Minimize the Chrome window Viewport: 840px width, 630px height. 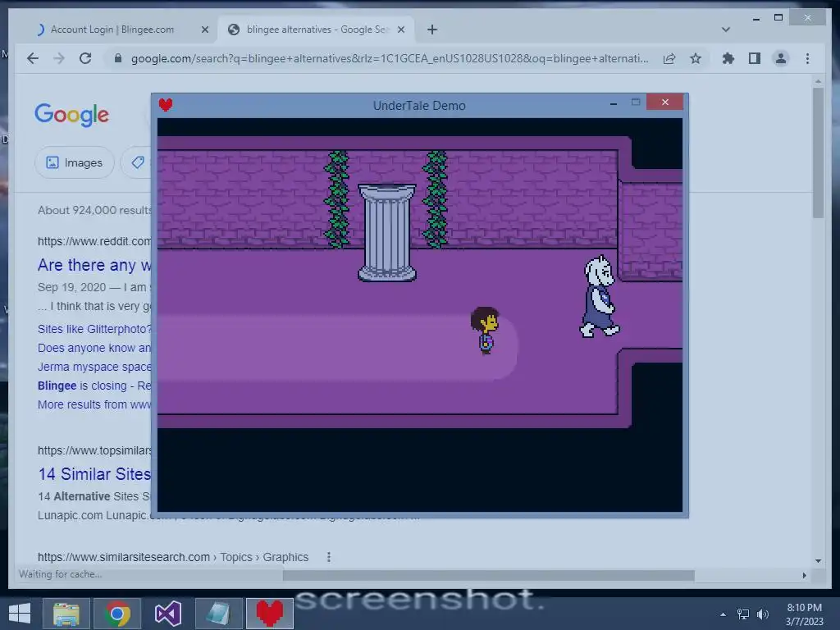pyautogui.click(x=756, y=18)
